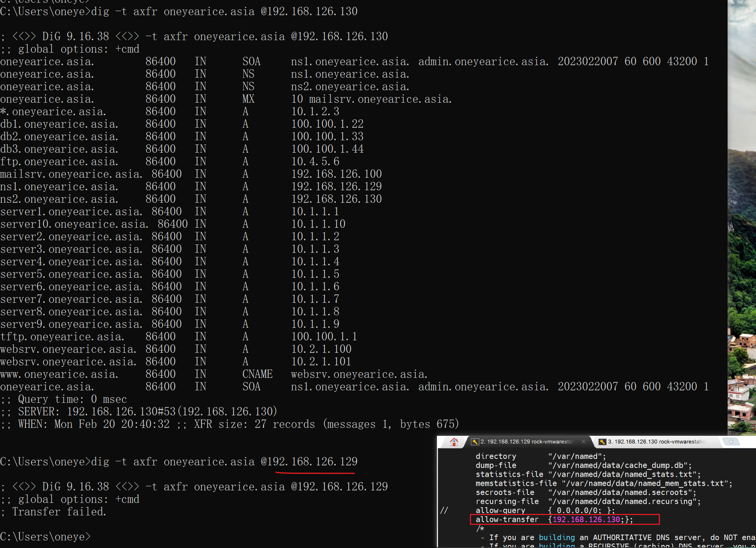The width and height of the screenshot is (756, 548).
Task: Close the 192.168.126.129 session tab
Action: click(x=583, y=442)
